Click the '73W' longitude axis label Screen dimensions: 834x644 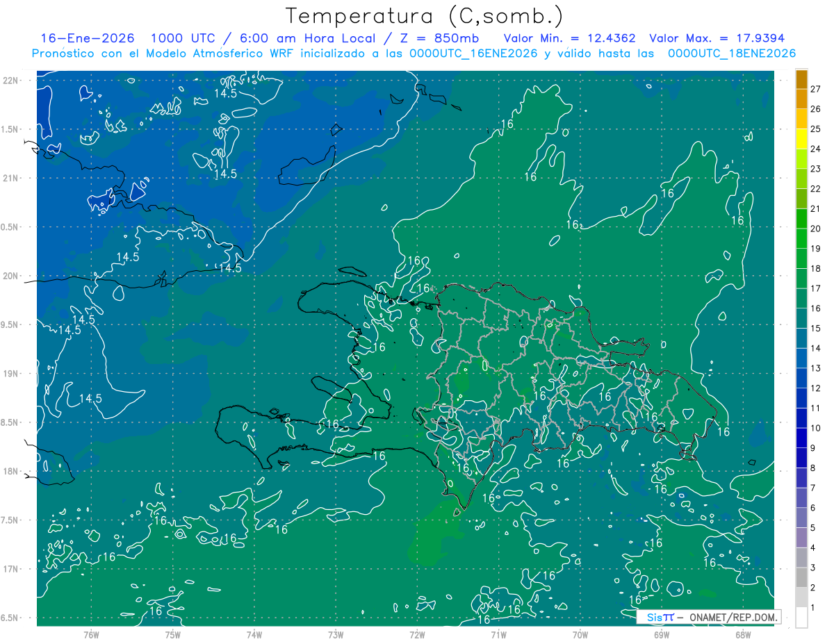pyautogui.click(x=336, y=634)
